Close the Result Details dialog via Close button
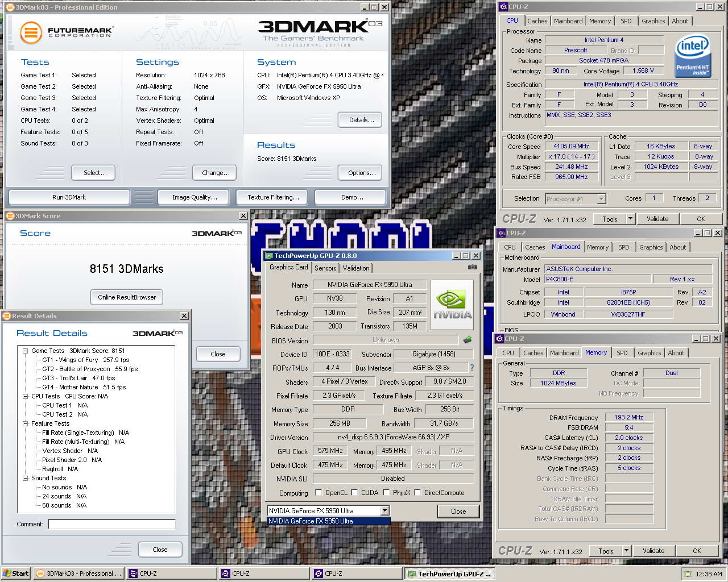The width and height of the screenshot is (728, 582). [x=160, y=550]
